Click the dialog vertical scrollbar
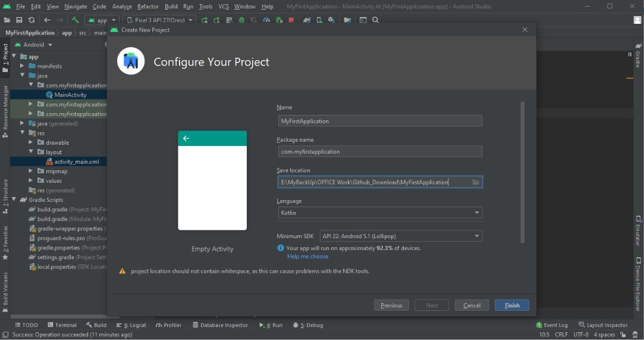Screen dimensions: 644x340 tap(523, 172)
